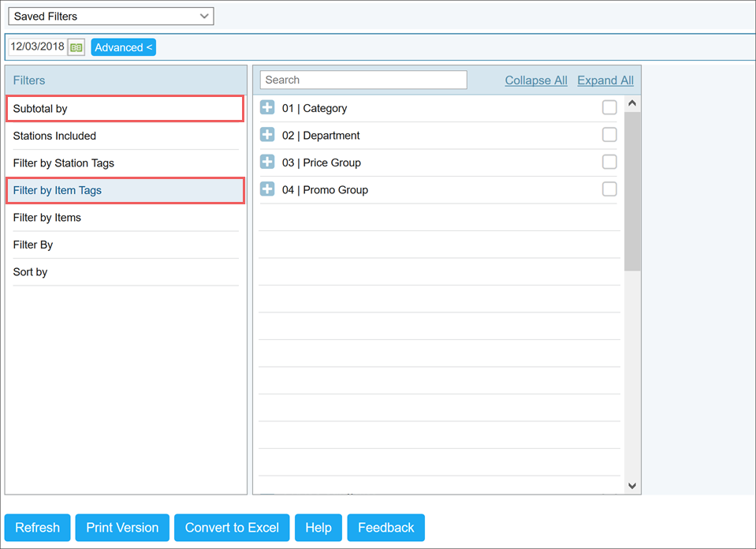Expand the 03 | Price Group icon
Viewport: 756px width, 549px height.
pos(268,162)
